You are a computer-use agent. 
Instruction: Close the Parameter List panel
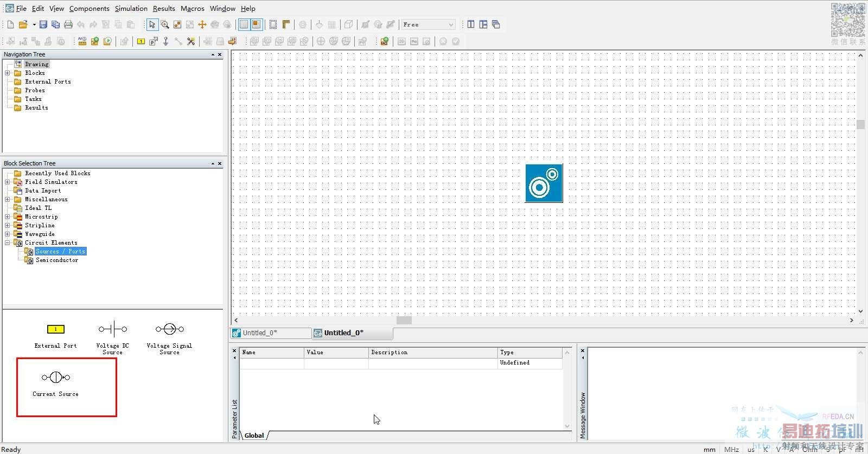pyautogui.click(x=234, y=351)
